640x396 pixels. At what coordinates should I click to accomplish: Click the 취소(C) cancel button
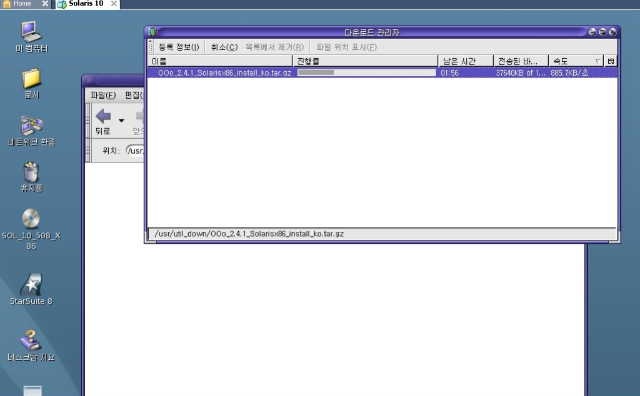[x=224, y=47]
